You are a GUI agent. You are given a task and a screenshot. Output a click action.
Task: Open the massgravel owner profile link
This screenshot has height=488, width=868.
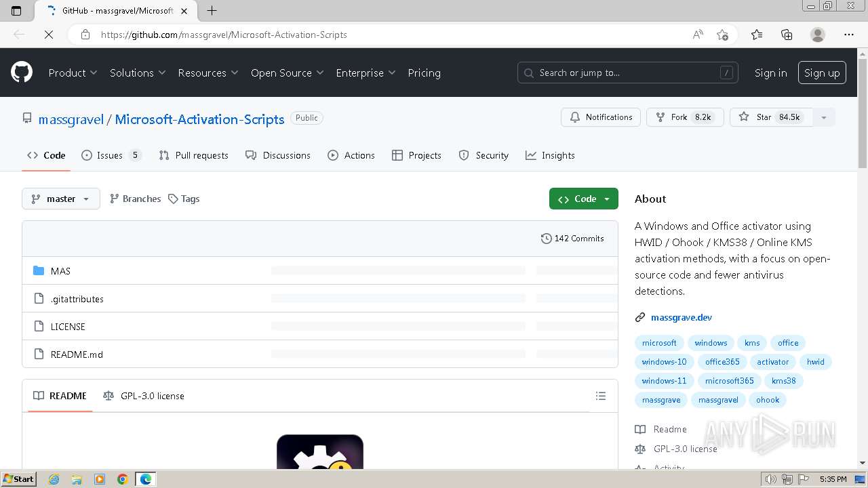71,119
